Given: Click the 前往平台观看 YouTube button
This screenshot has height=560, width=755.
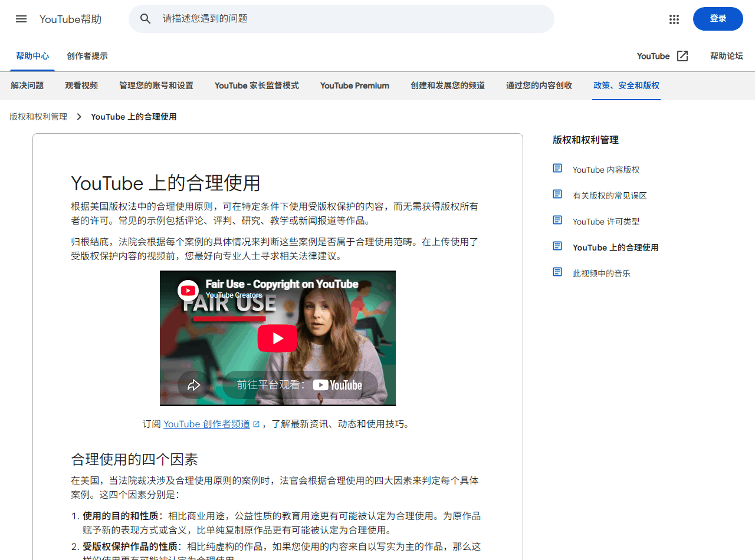Looking at the screenshot, I should point(300,385).
